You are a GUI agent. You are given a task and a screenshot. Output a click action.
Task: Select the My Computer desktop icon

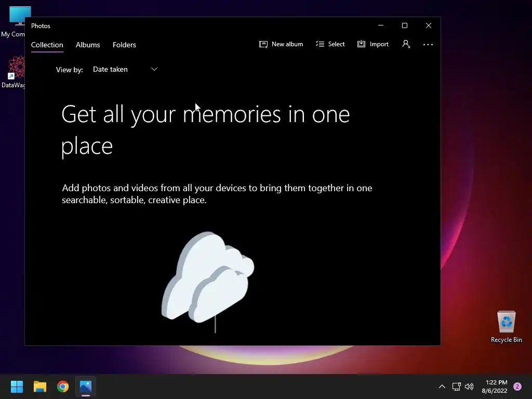pyautogui.click(x=13, y=21)
